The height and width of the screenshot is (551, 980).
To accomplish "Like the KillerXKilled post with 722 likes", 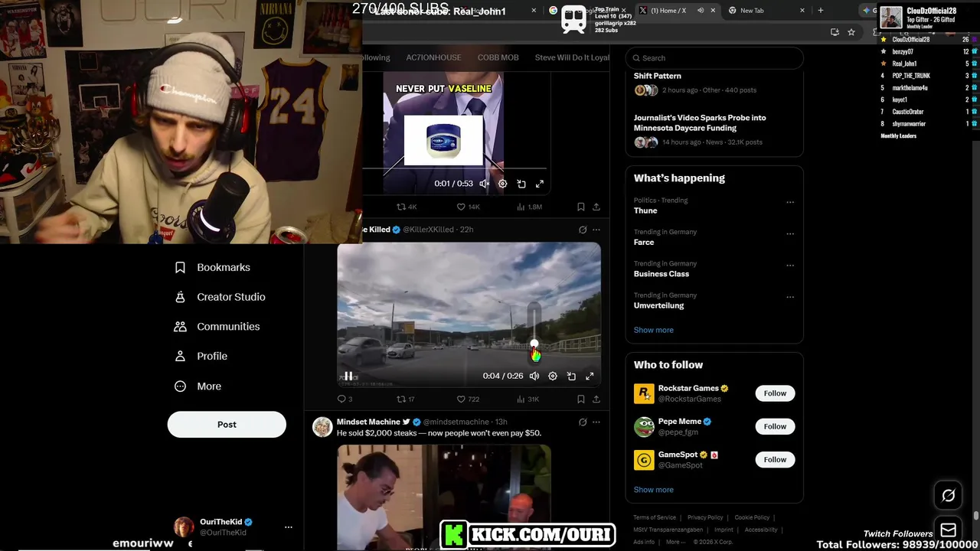I will (x=468, y=399).
